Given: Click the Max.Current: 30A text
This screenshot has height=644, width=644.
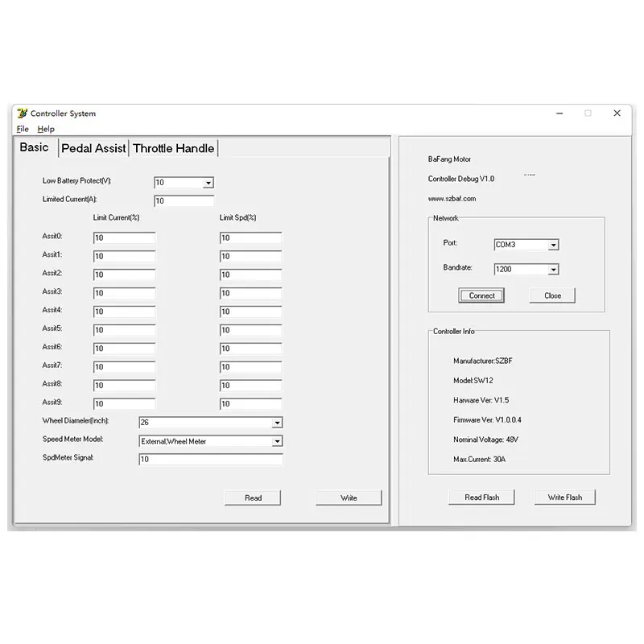Looking at the screenshot, I should 479,460.
